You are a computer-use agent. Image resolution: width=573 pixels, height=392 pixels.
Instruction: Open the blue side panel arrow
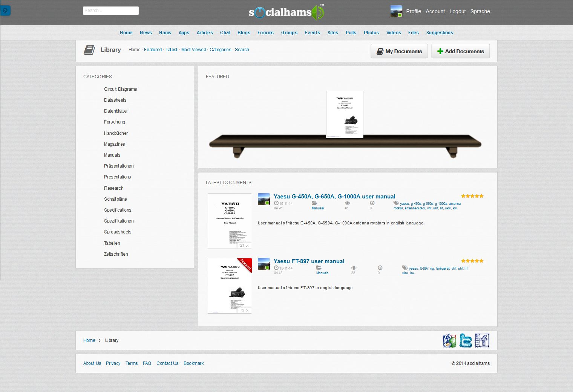tap(5, 11)
